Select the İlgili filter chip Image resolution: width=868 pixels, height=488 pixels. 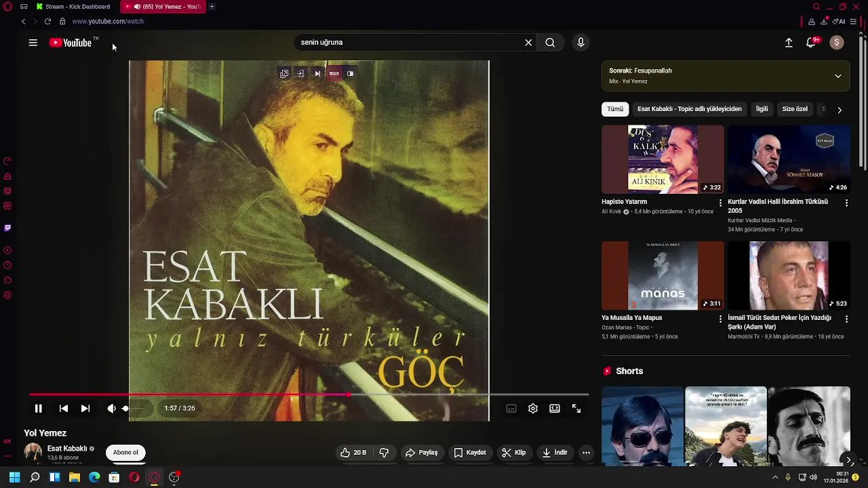(x=762, y=109)
